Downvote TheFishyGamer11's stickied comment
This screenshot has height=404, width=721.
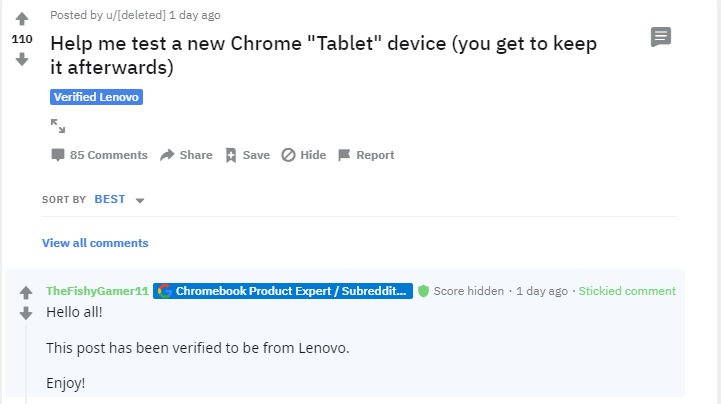[x=26, y=313]
